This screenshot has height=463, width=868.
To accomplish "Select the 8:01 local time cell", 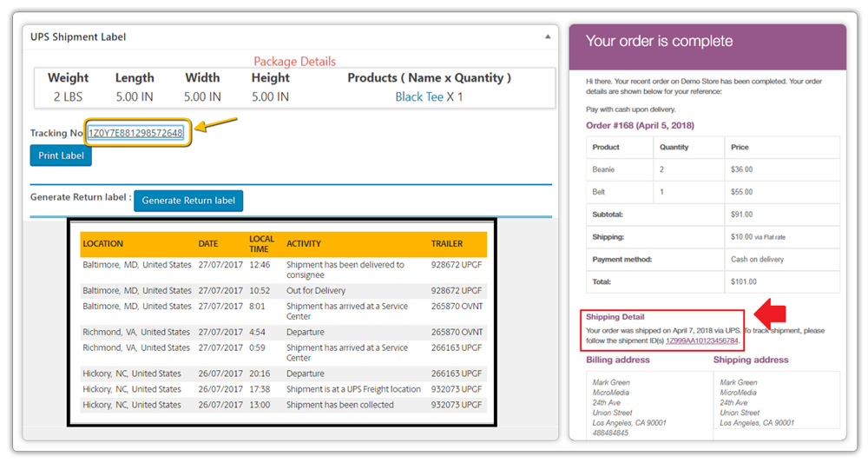I will point(257,307).
